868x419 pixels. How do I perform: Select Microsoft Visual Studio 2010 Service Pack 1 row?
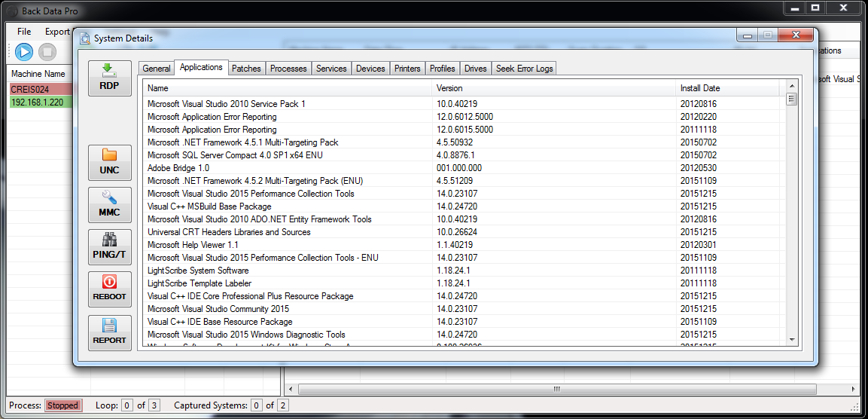coord(464,104)
